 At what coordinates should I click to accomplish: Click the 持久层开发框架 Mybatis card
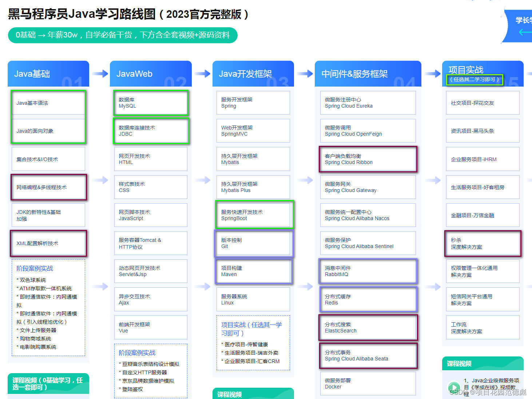253,159
